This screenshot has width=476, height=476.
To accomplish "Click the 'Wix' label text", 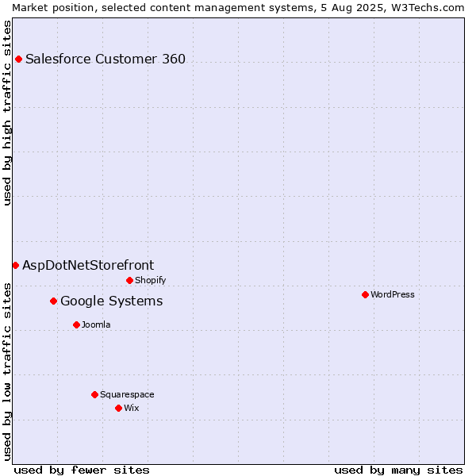I will point(132,408).
